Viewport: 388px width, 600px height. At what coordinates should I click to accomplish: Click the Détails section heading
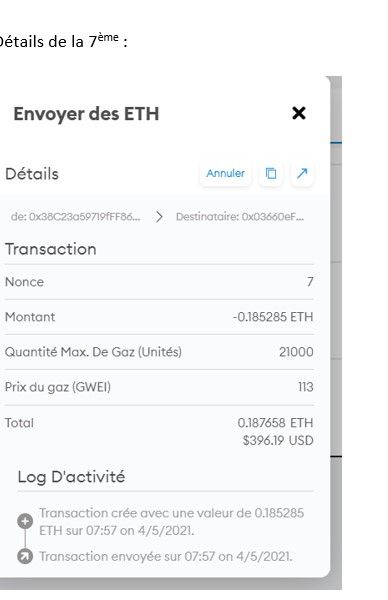pos(32,174)
